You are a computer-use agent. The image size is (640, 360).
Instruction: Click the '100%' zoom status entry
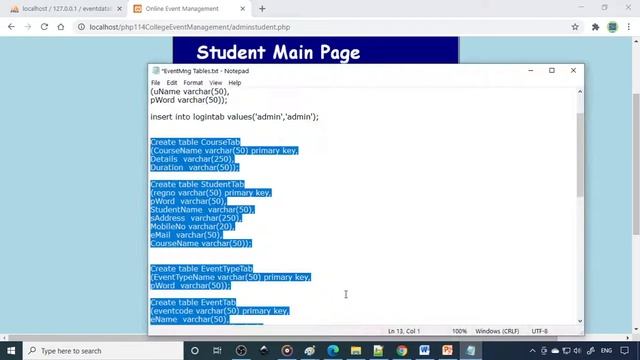(x=459, y=331)
